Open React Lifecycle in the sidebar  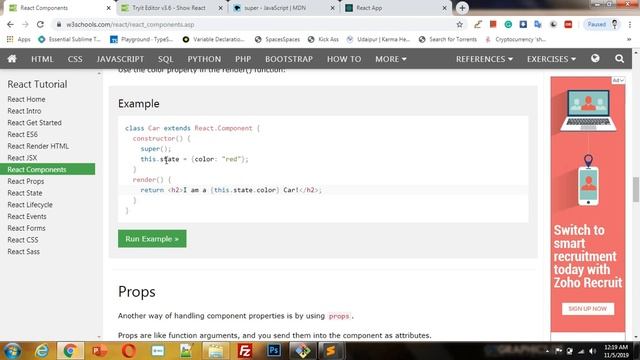coord(30,204)
